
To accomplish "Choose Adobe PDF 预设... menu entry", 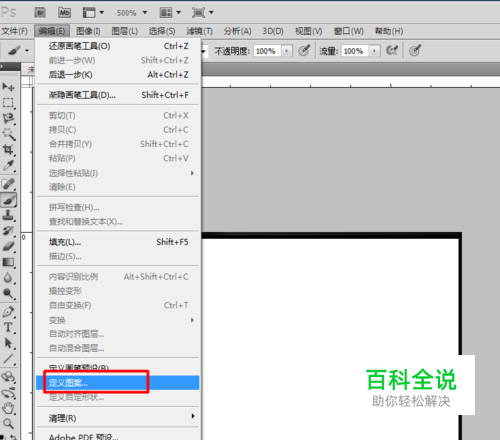I will point(118,436).
